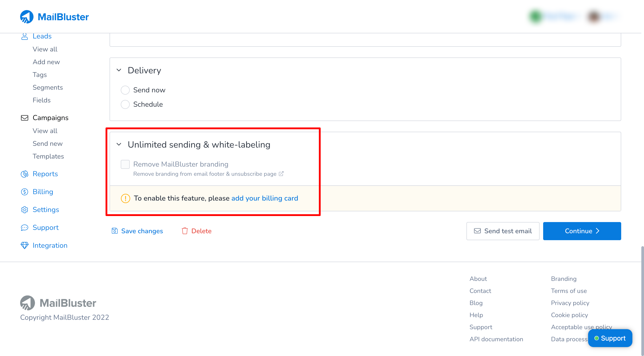The image size is (644, 356).
Task: Open the About footer link
Action: point(478,279)
